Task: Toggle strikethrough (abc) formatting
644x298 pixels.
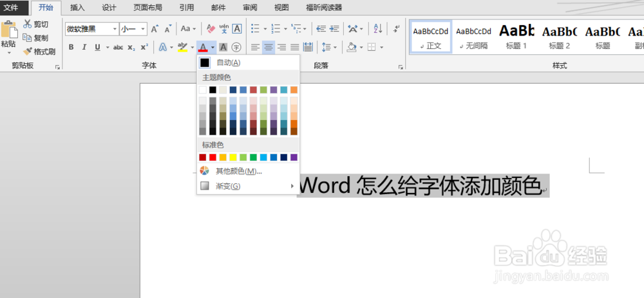Action: (x=118, y=47)
